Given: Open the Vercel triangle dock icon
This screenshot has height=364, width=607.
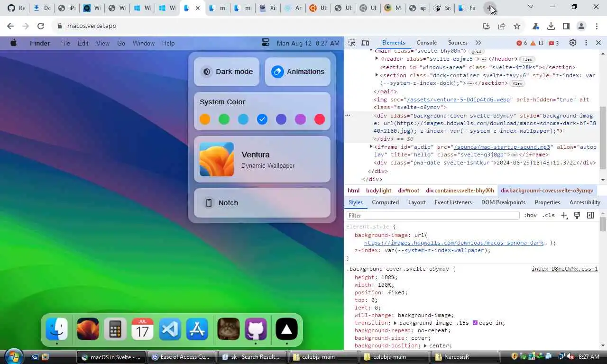Looking at the screenshot, I should click(x=286, y=329).
